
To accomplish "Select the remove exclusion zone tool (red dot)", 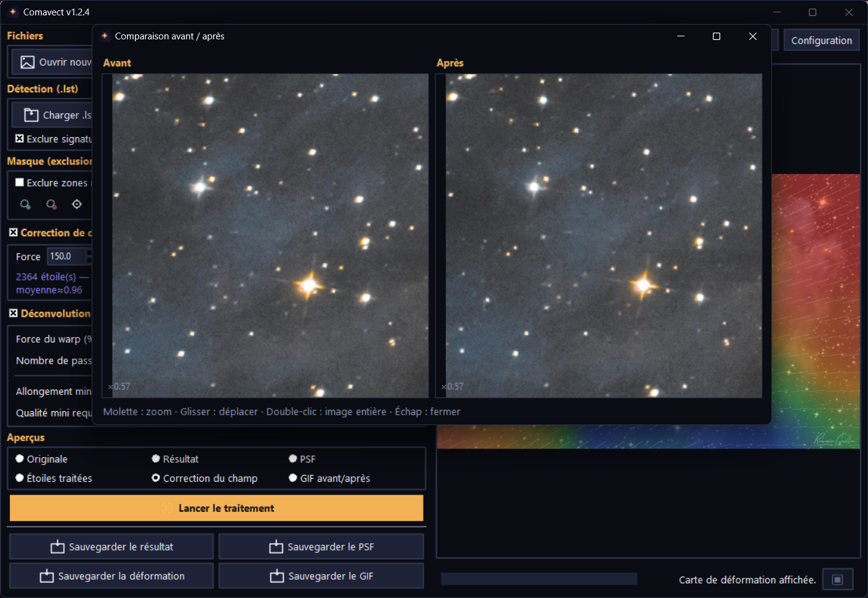I will click(51, 204).
